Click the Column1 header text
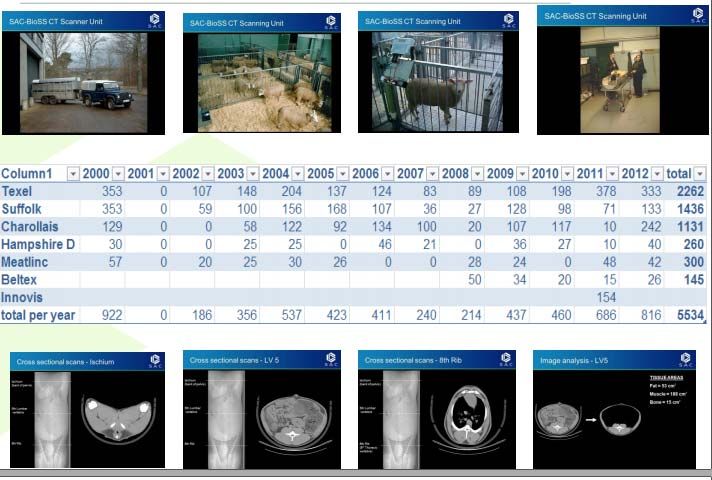Screen dimensions: 712x480 click(x=27, y=173)
